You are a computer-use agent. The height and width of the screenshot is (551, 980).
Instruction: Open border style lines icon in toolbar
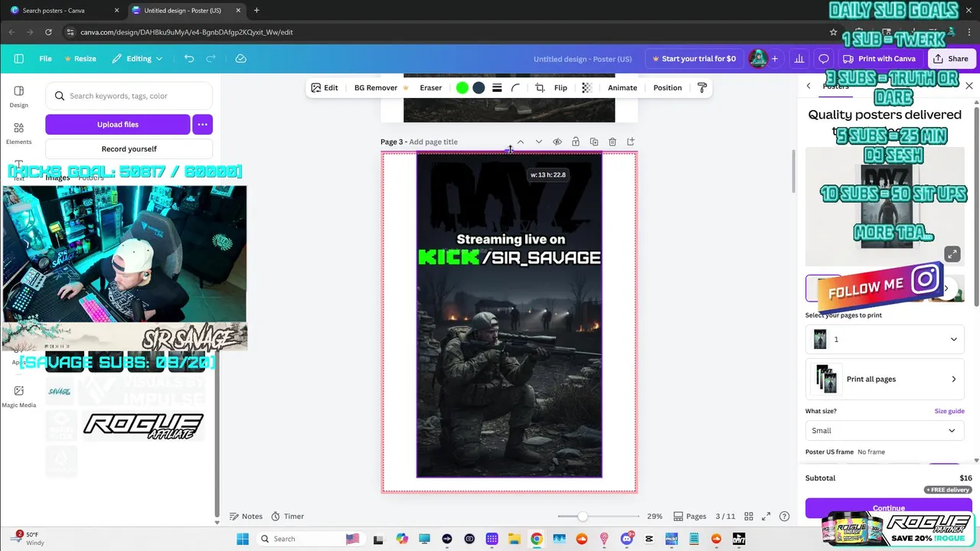click(x=497, y=88)
